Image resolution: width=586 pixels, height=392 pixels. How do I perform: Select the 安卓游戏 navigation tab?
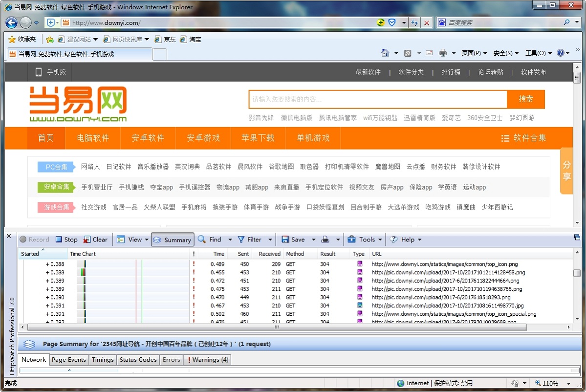pos(202,138)
